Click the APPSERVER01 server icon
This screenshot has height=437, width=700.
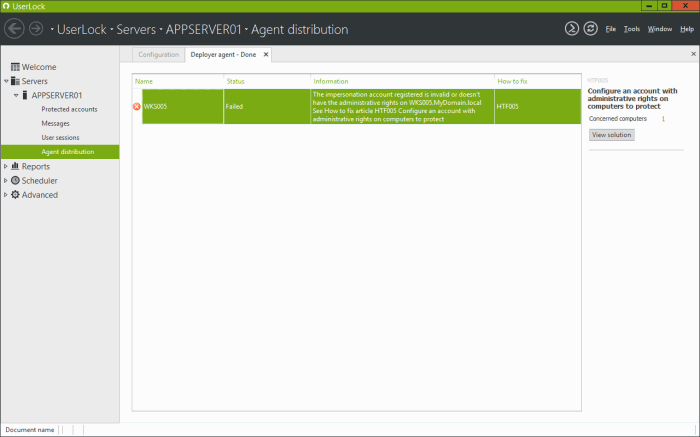click(x=25, y=95)
